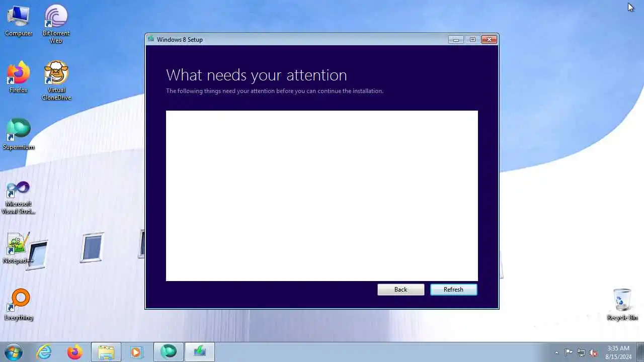Select Everything search desktop shortcut
The image size is (644, 362).
click(x=19, y=305)
